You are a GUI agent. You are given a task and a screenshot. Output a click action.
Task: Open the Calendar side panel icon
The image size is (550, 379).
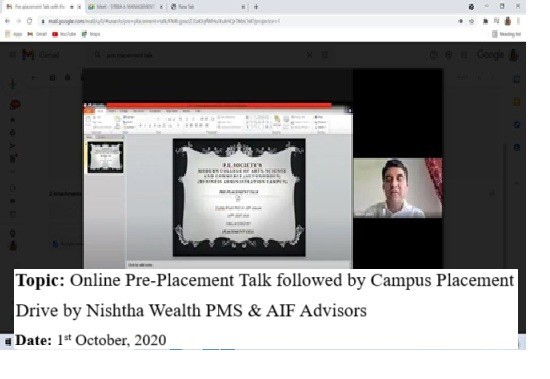(517, 80)
